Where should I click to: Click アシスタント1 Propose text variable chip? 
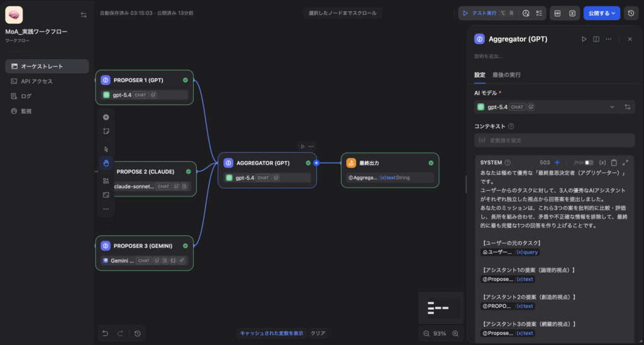pos(508,279)
